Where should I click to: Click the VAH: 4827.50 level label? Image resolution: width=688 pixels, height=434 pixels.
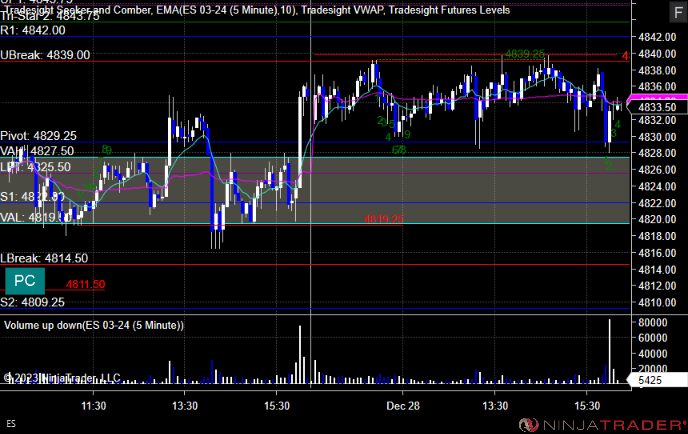37,151
